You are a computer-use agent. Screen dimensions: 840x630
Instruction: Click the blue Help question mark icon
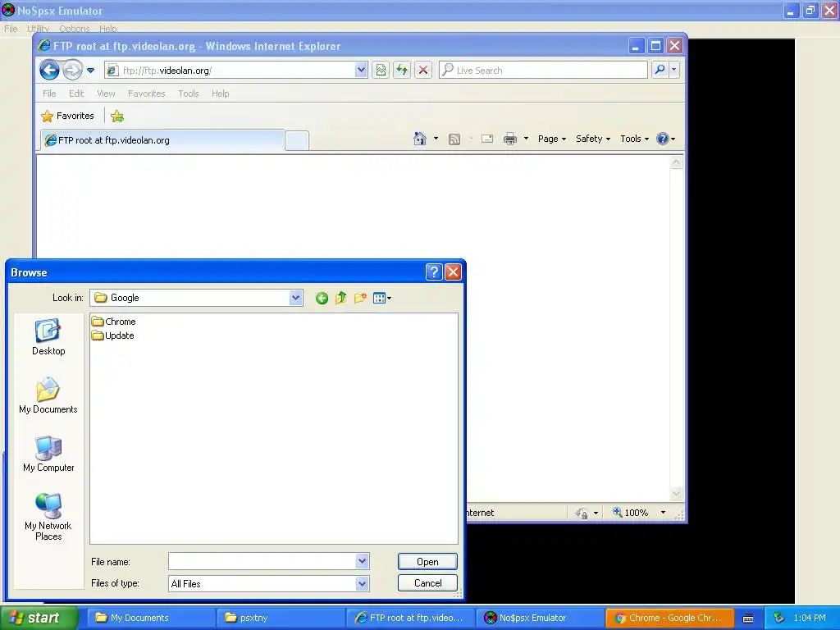click(663, 139)
